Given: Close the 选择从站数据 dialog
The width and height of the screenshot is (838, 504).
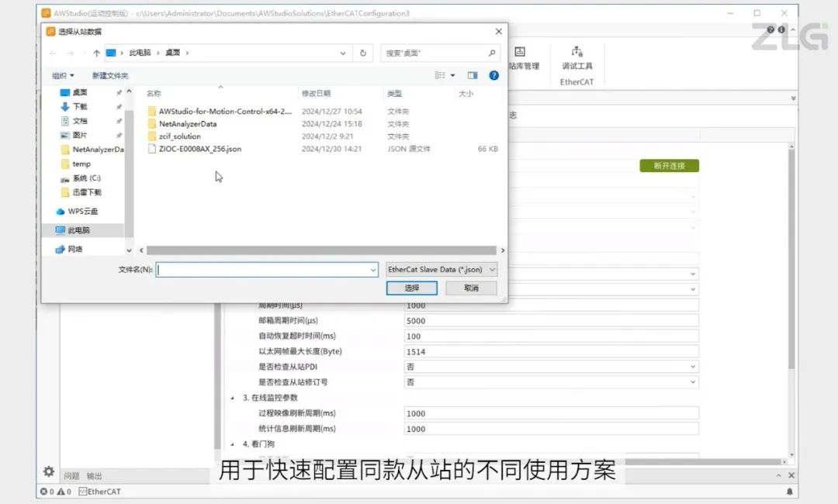Looking at the screenshot, I should click(x=499, y=32).
